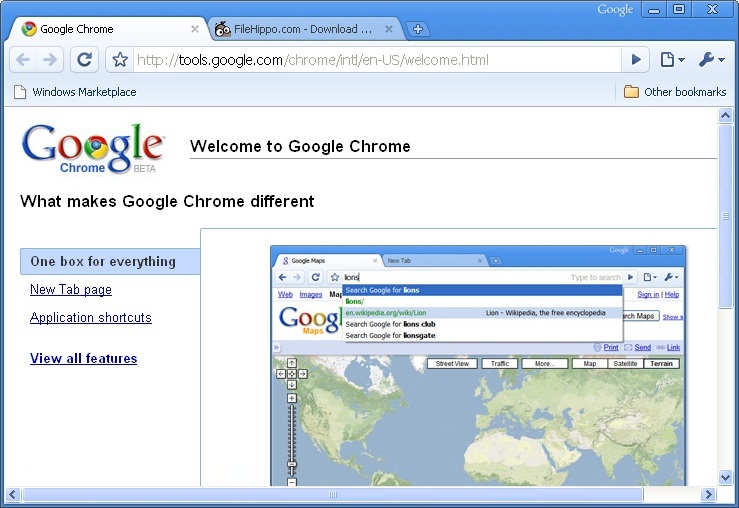Open the page control menu dropdown
The width and height of the screenshot is (739, 508).
(672, 60)
